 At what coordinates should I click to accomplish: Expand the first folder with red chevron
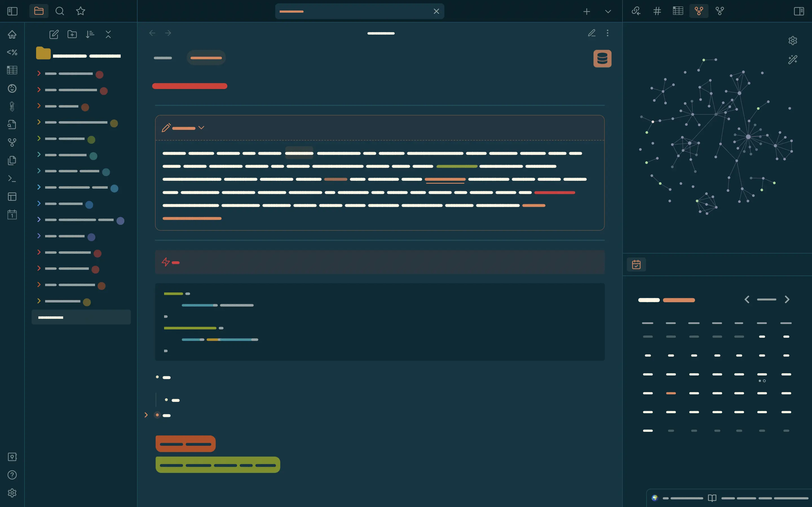[x=39, y=73]
